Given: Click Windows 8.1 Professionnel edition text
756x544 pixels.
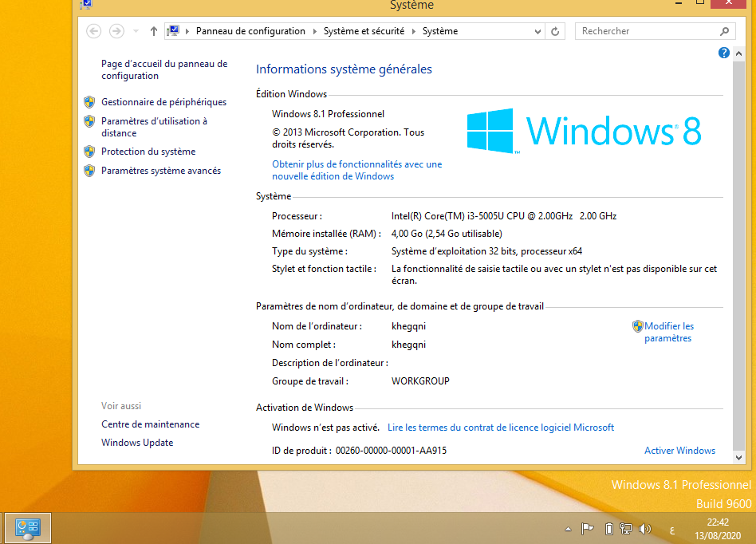Looking at the screenshot, I should coord(328,114).
